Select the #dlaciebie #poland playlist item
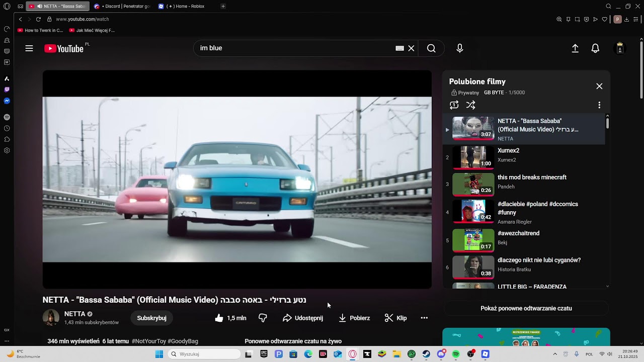Viewport: 644px width, 362px height. [524, 212]
